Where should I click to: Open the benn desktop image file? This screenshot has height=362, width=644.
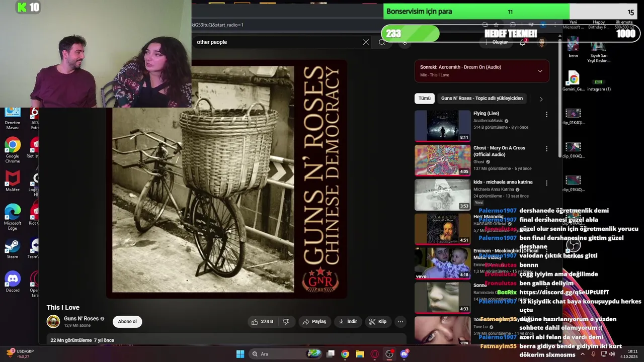573,47
